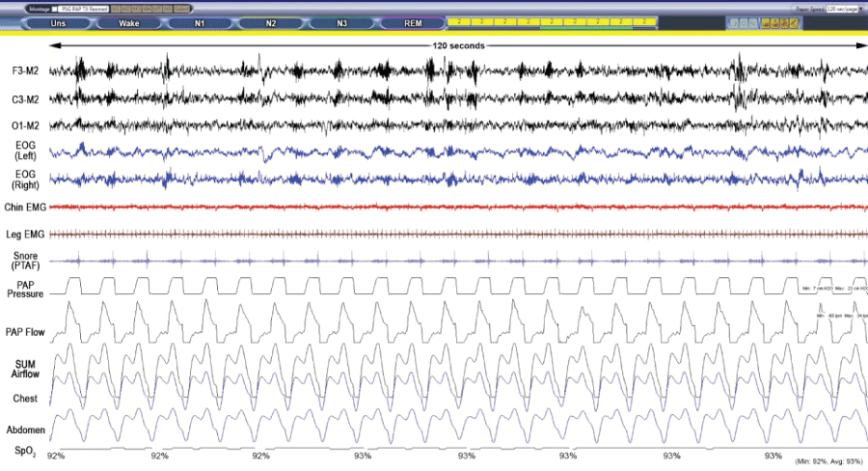Score epoch as N1
Viewport: 868px width, 471px height.
pos(200,23)
